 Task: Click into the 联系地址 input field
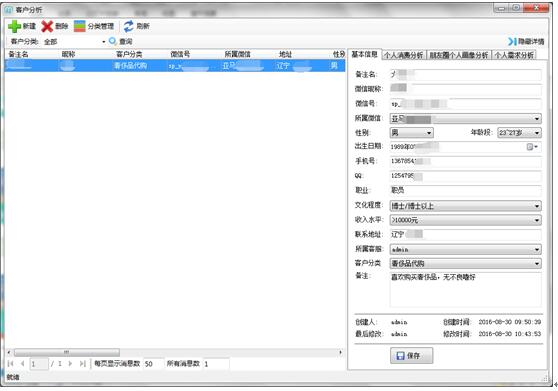pos(465,234)
